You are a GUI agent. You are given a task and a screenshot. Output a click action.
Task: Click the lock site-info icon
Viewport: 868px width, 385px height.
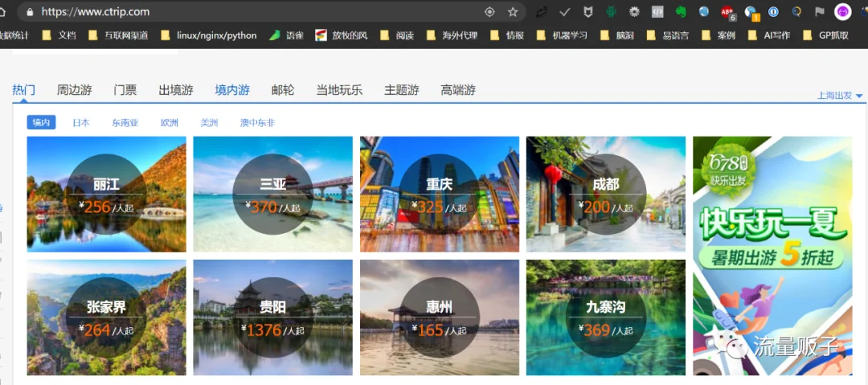point(30,11)
